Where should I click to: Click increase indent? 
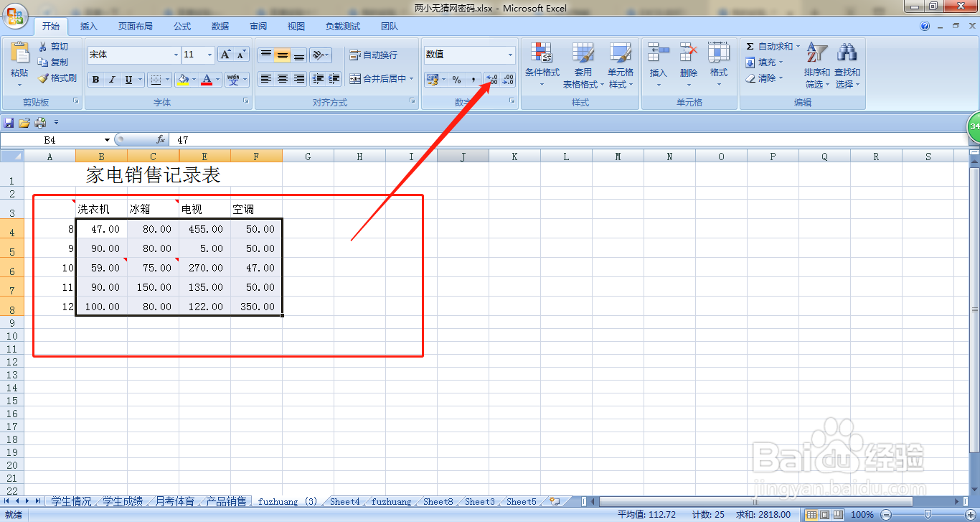(x=334, y=79)
